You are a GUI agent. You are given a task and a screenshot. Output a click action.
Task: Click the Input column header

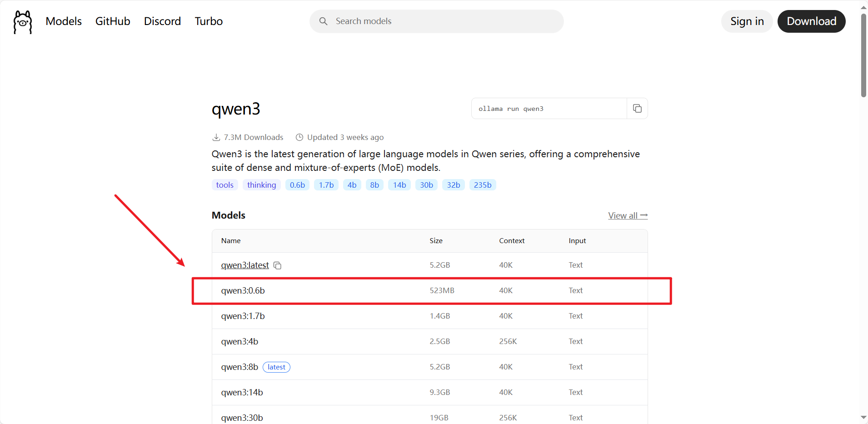tap(577, 241)
